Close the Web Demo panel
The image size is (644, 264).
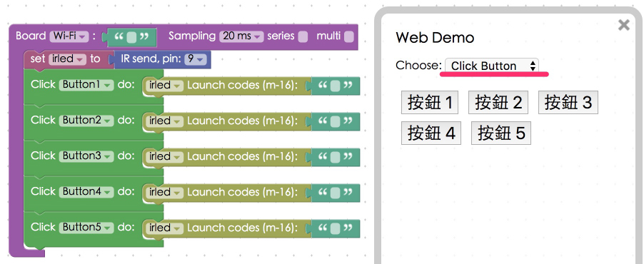point(623,25)
